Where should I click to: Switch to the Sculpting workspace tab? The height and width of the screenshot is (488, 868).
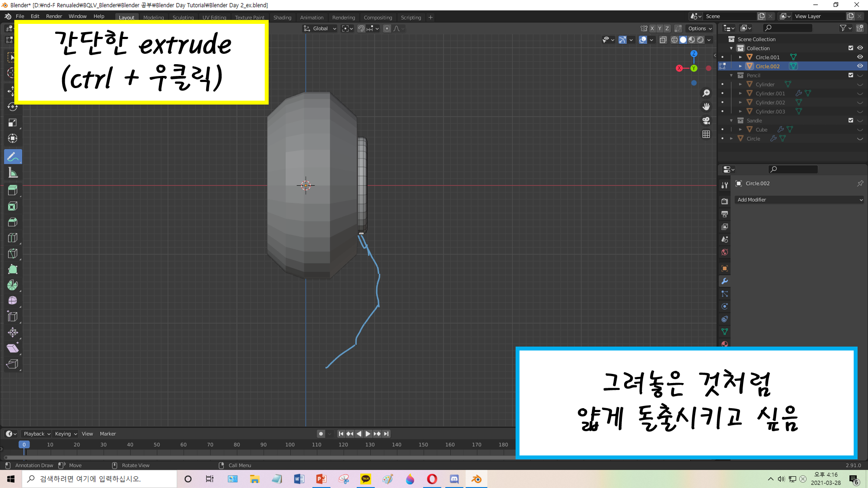coord(183,18)
